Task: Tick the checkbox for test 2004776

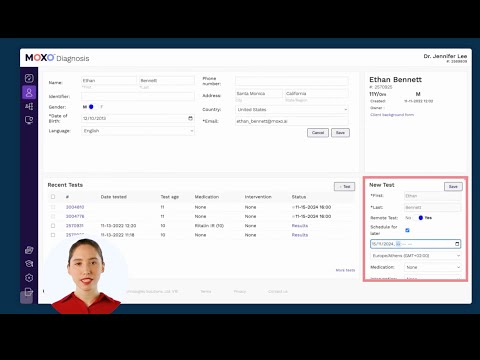Action: tap(53, 216)
